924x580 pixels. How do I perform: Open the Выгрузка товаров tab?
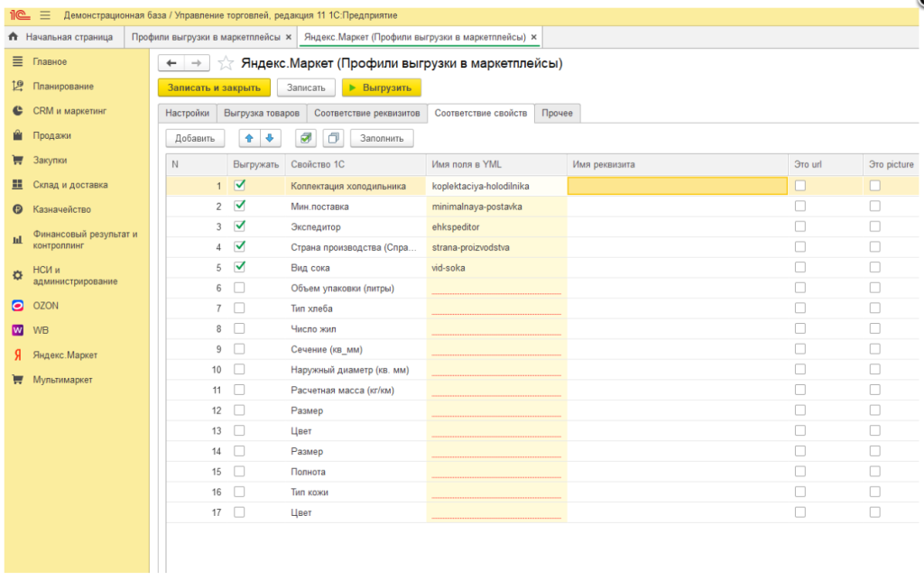point(261,113)
